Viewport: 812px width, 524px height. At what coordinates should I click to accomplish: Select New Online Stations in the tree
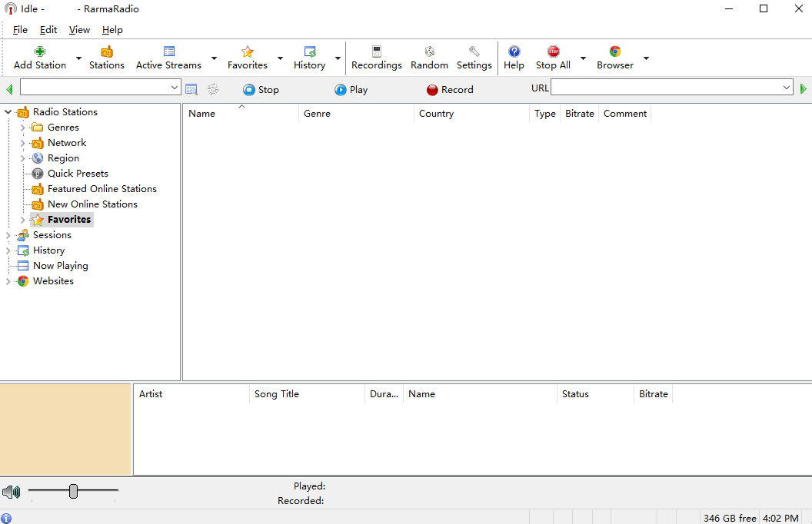click(x=92, y=204)
